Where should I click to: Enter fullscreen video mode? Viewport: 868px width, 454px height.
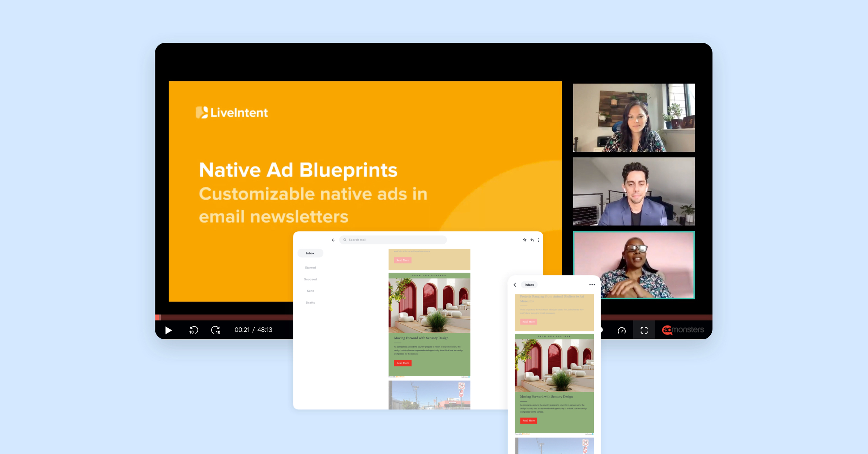click(x=644, y=330)
